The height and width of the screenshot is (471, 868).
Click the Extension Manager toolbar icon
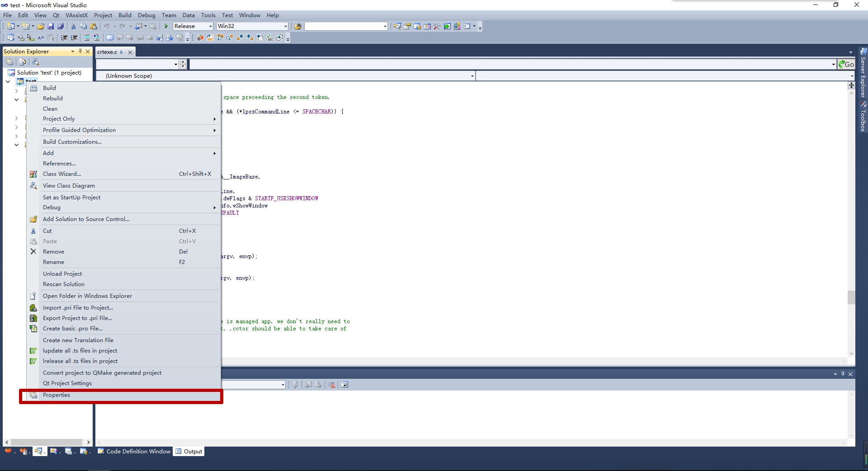457,26
